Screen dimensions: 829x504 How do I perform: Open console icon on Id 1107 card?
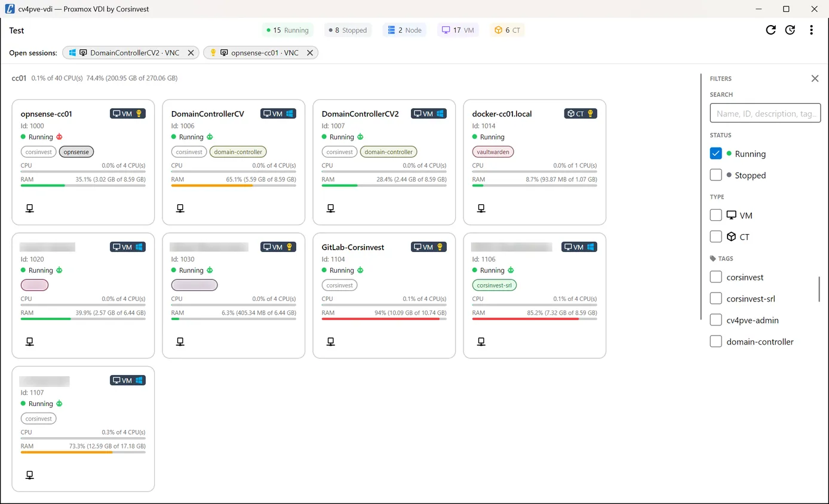pyautogui.click(x=29, y=475)
